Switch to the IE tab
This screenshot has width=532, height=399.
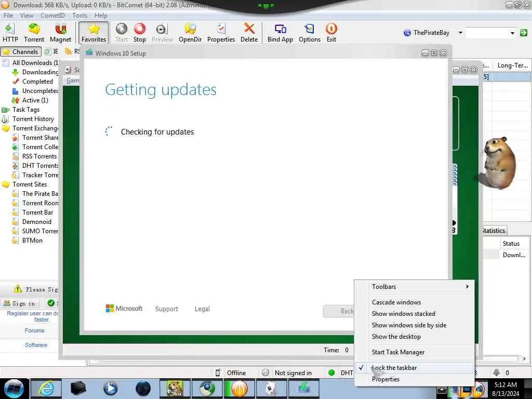click(x=51, y=51)
